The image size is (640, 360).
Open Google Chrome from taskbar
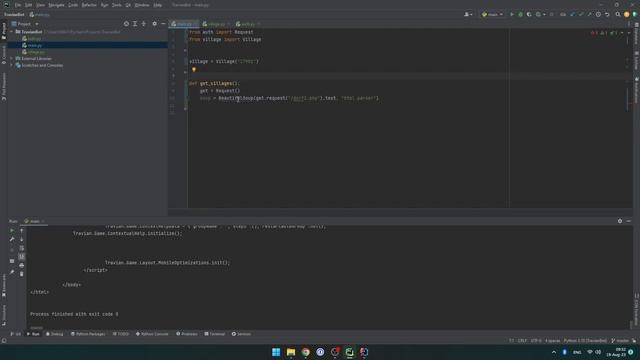tap(305, 352)
